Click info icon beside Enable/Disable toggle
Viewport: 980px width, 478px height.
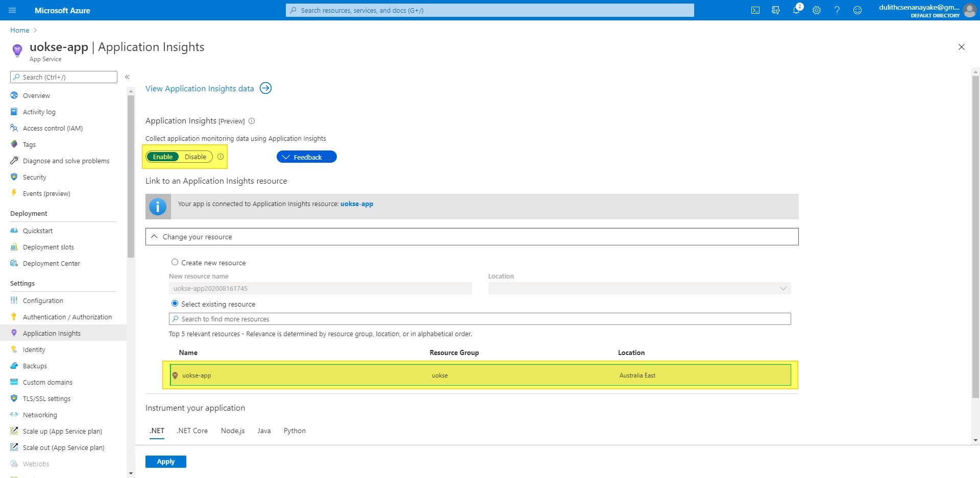coord(220,157)
